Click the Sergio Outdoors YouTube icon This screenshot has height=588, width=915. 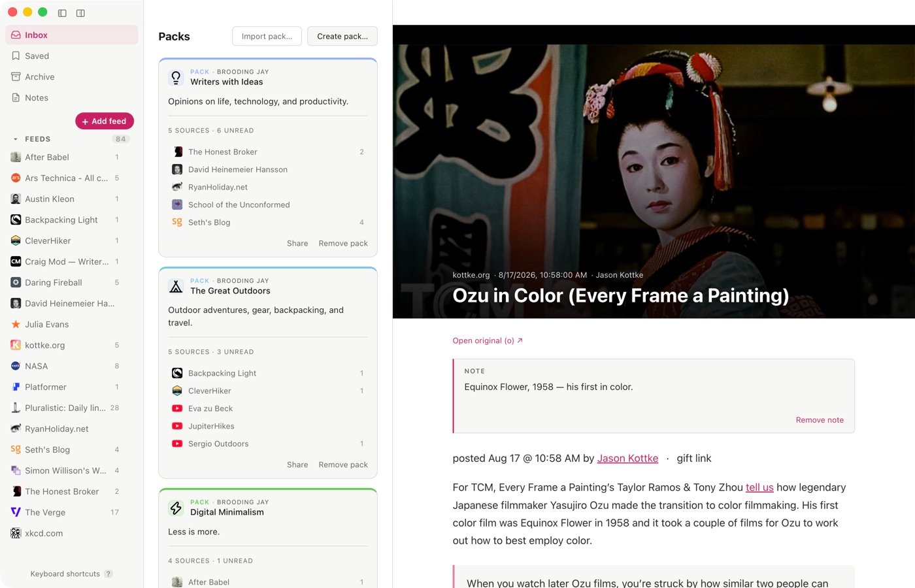(177, 444)
